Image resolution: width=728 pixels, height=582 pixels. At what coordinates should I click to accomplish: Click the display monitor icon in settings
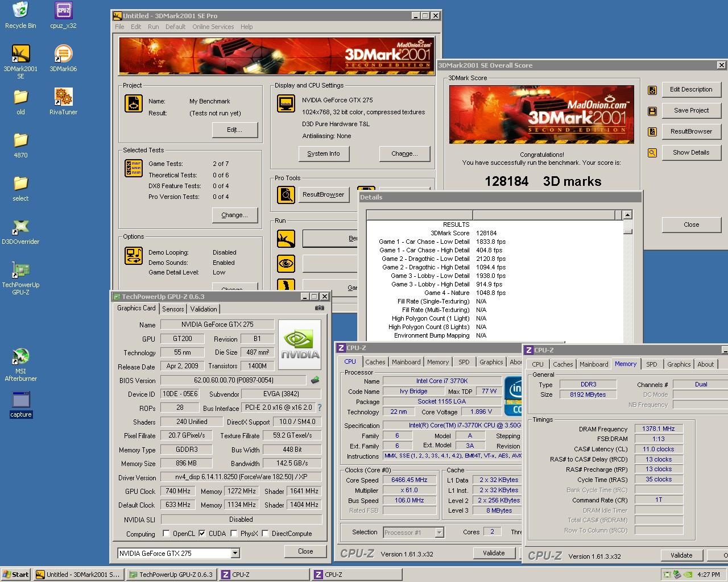[286, 103]
